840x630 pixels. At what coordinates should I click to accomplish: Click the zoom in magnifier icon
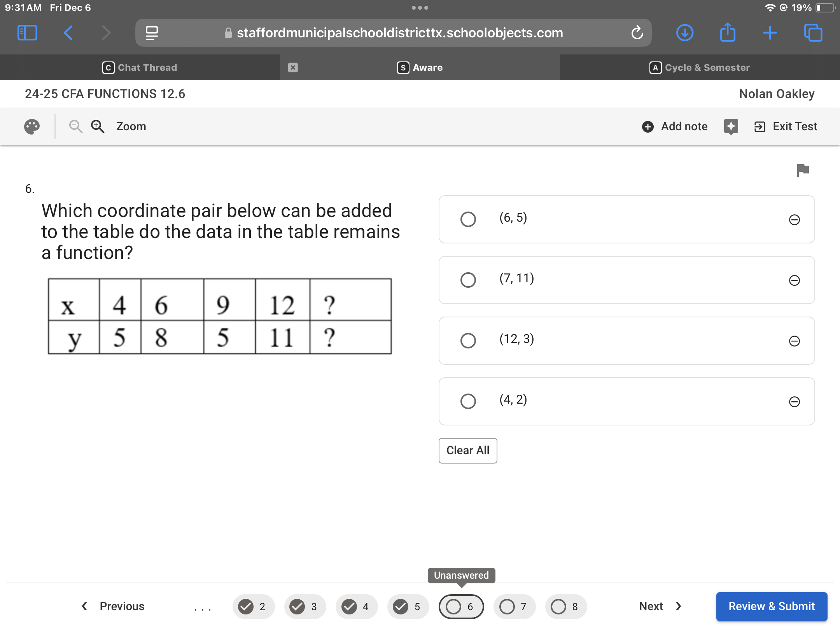click(97, 126)
